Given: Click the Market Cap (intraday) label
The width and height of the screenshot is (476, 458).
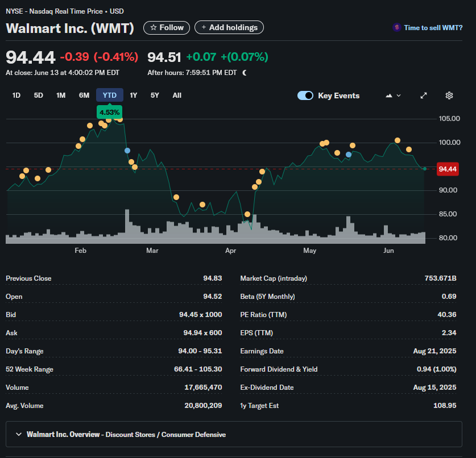Looking at the screenshot, I should coord(274,278).
